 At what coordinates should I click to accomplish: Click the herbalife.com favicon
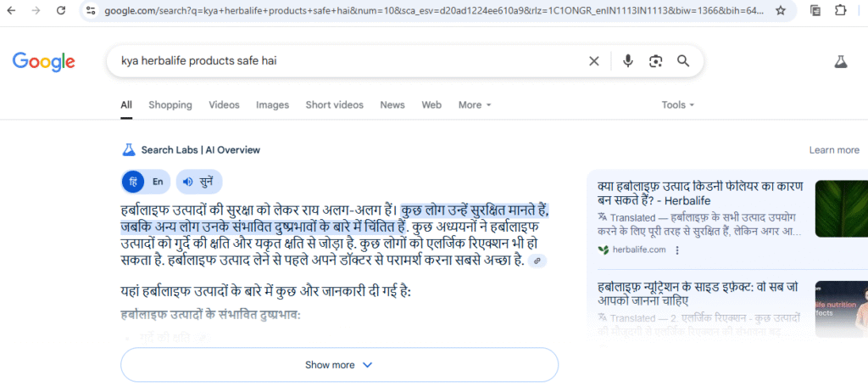coord(603,250)
